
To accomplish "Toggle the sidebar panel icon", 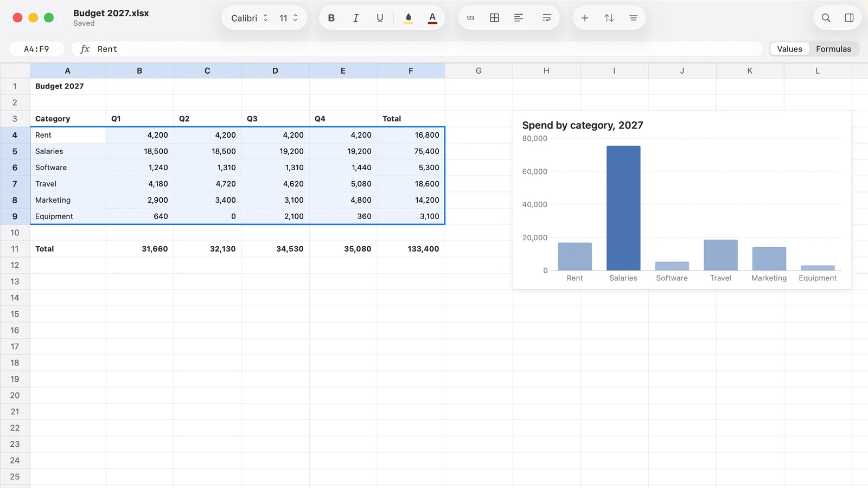I will click(x=849, y=18).
